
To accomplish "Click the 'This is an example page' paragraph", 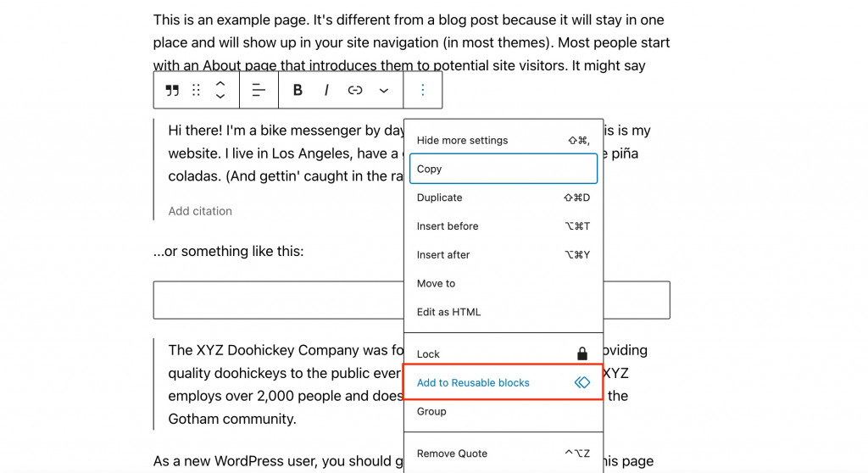I will click(411, 42).
